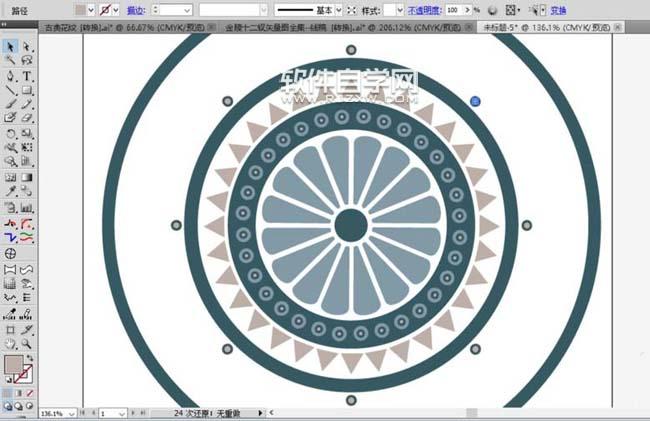This screenshot has width=650, height=421.
Task: Select the Free Transform tool
Action: pyautogui.click(x=27, y=148)
